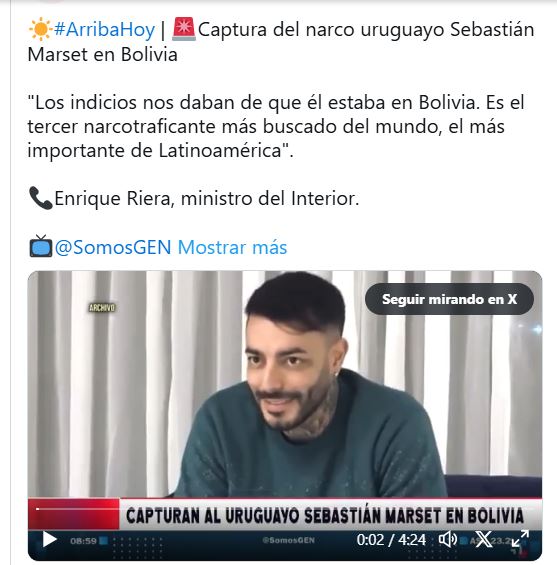The image size is (557, 565).
Task: Click the 0:02 / 4:24 time display
Action: click(391, 540)
